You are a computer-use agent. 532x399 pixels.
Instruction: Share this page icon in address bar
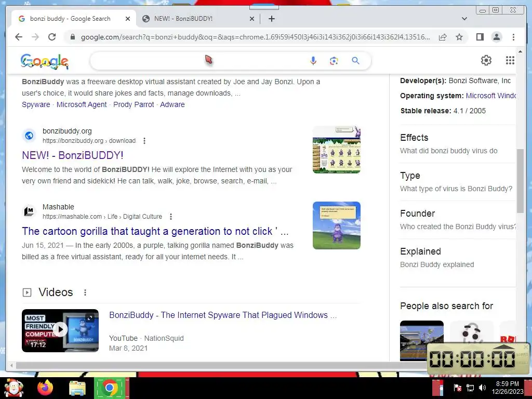[x=443, y=37]
